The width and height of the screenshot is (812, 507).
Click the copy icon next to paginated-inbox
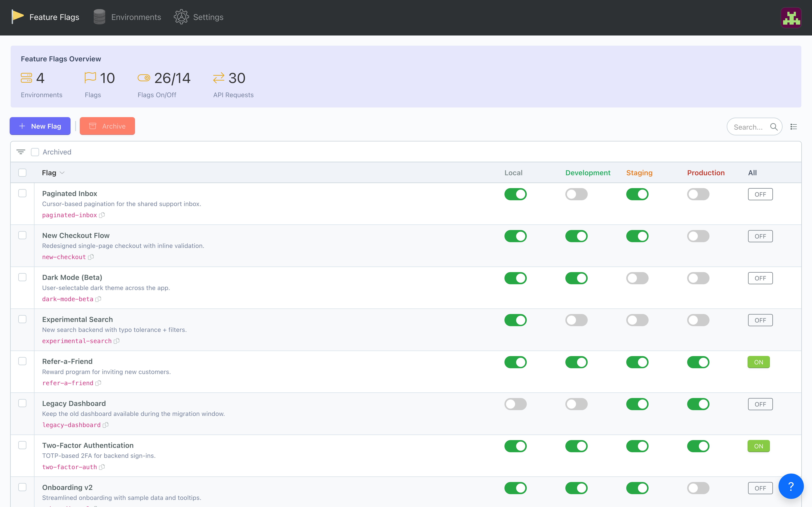click(x=102, y=215)
